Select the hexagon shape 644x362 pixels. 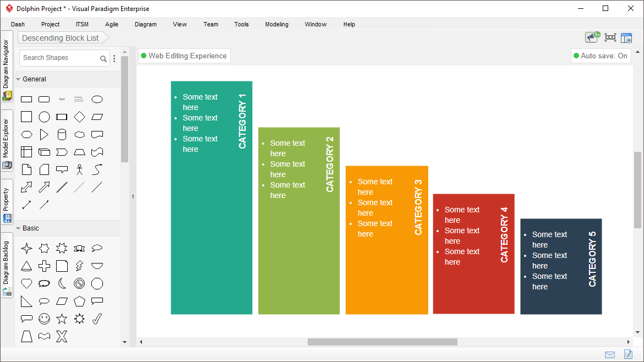click(26, 135)
